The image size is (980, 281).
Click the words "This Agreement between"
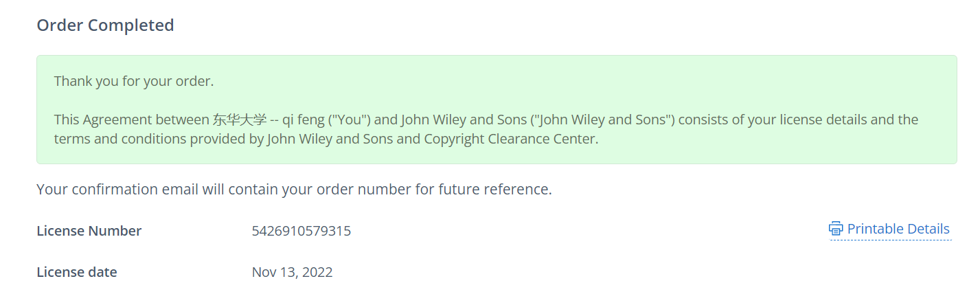coord(131,120)
